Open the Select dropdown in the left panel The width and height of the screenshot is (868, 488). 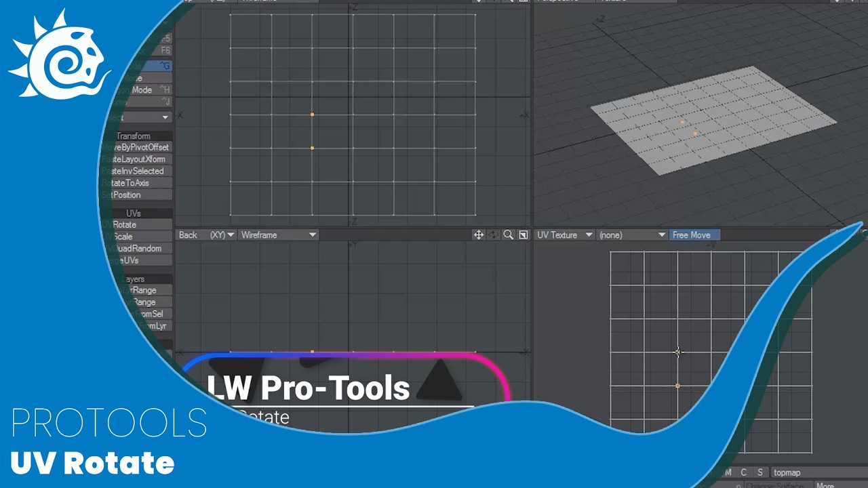click(139, 118)
